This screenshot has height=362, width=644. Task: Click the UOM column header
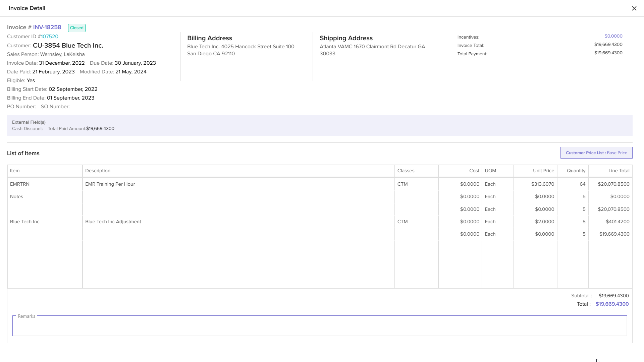[490, 171]
